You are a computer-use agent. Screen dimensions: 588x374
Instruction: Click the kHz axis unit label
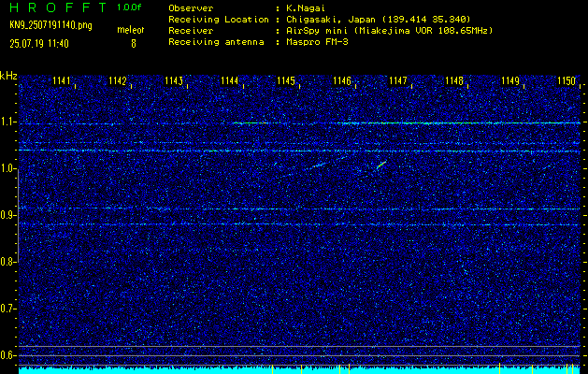pyautogui.click(x=8, y=76)
